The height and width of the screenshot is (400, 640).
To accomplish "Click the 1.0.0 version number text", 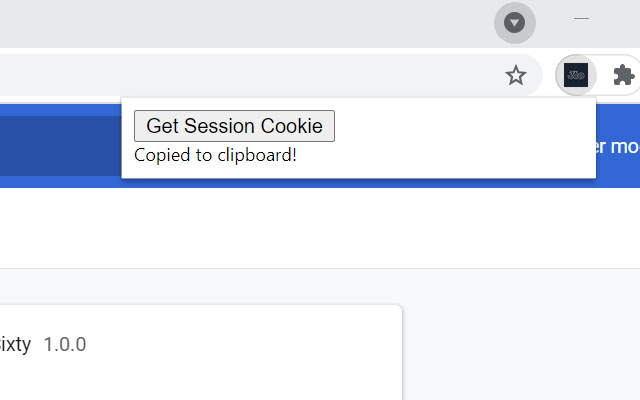I will tap(65, 345).
